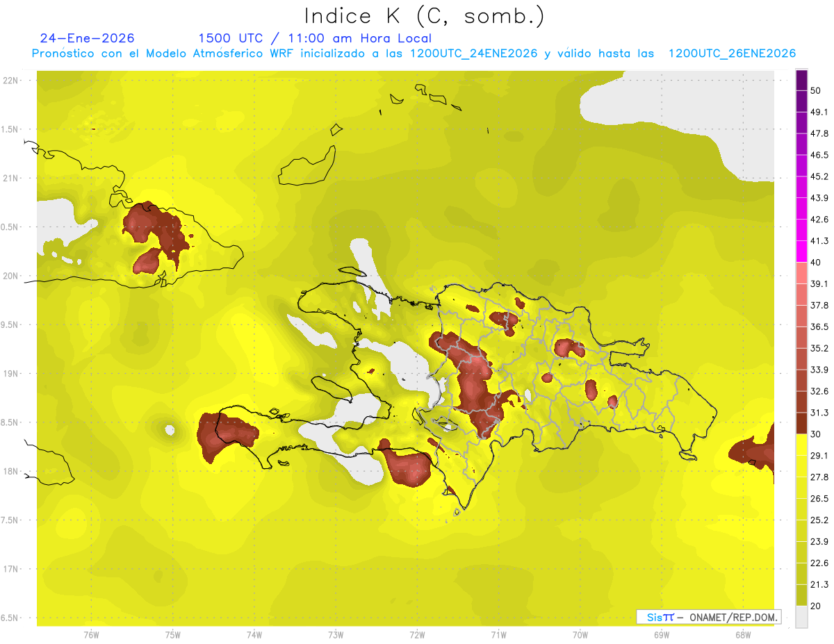Click the 'Indice K (C, somb.)' title
Viewport: 834px width, 644px height.
pos(425,16)
